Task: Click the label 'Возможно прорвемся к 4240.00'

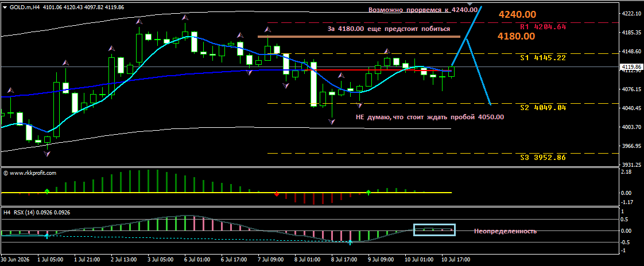Action: click(x=423, y=10)
